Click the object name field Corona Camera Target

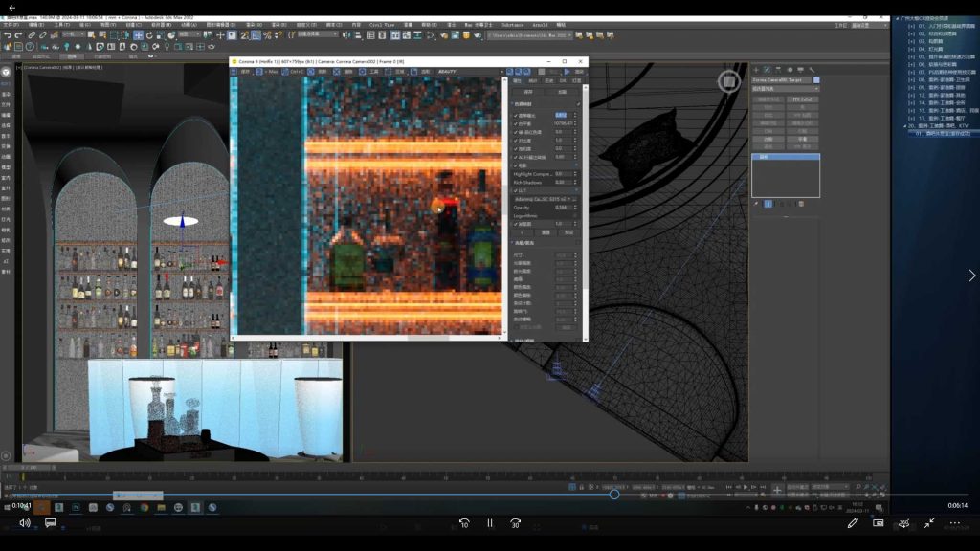(x=781, y=80)
